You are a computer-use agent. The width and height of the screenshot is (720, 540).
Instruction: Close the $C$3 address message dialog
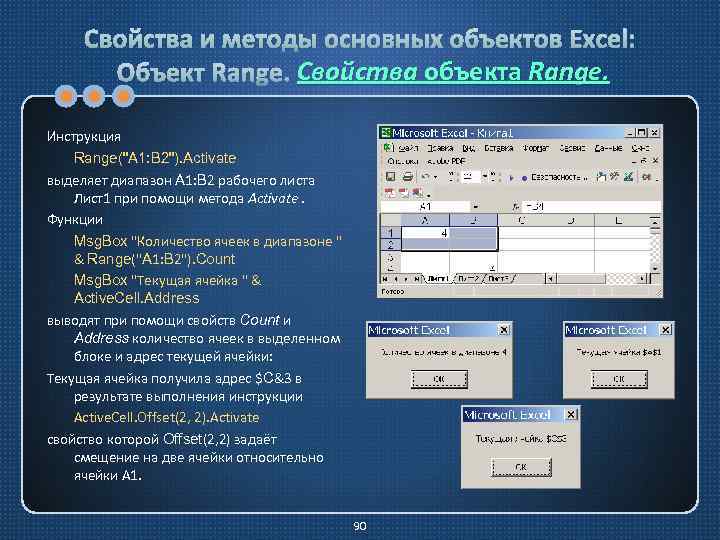click(571, 414)
